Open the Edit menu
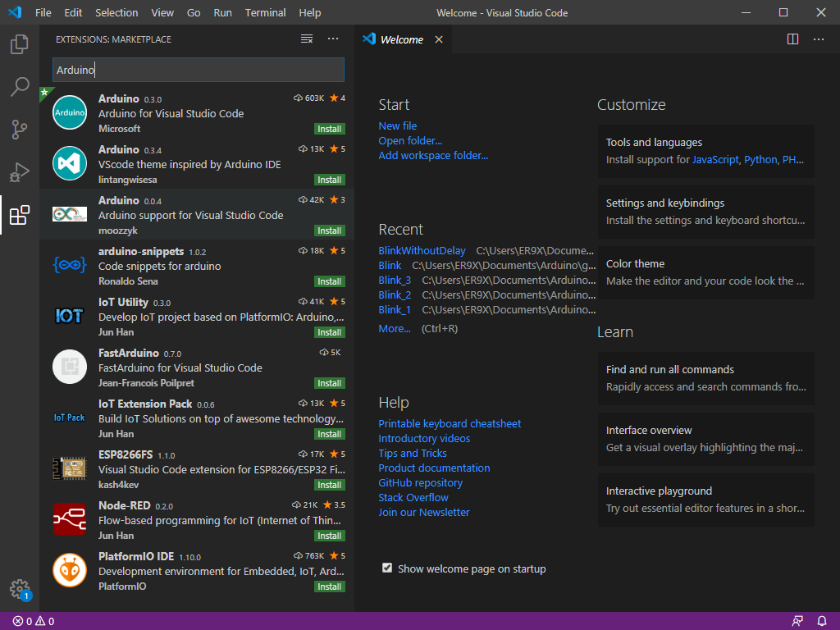 (x=73, y=13)
